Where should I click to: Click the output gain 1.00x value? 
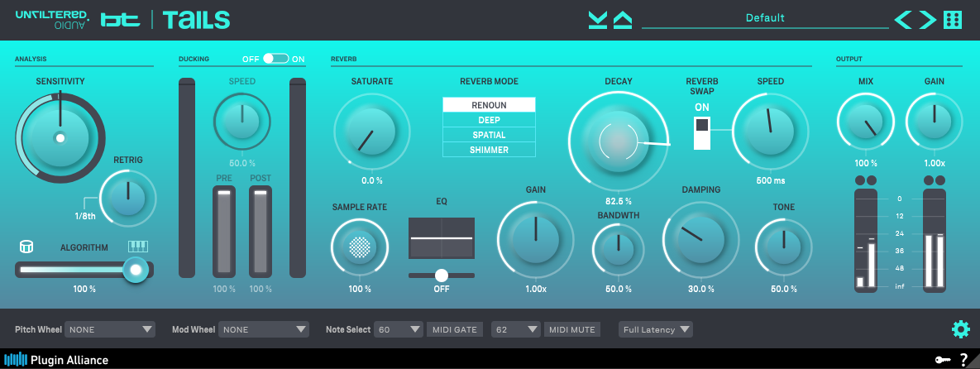pyautogui.click(x=935, y=163)
